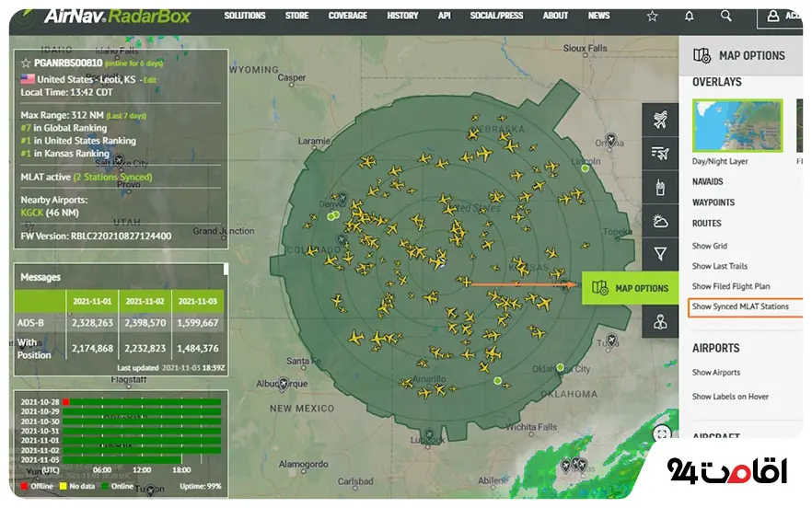Image resolution: width=812 pixels, height=508 pixels.
Task: Open nearby airport KGCK link
Action: click(x=32, y=213)
